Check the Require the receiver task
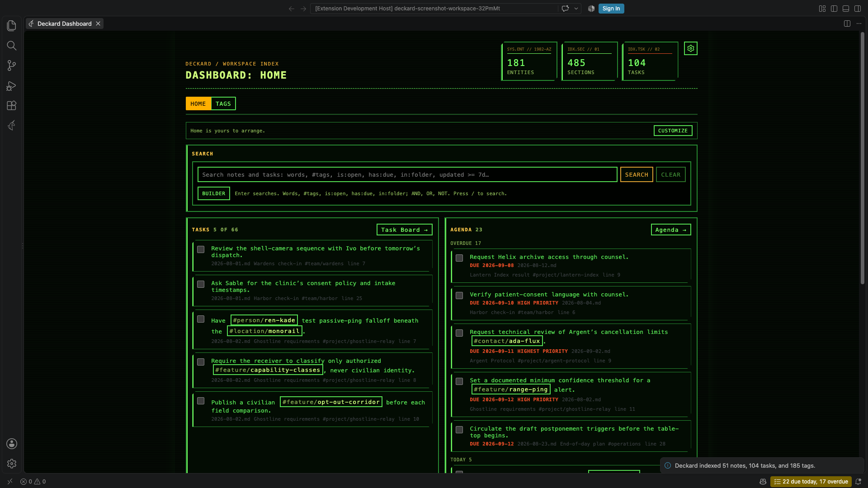 point(201,362)
